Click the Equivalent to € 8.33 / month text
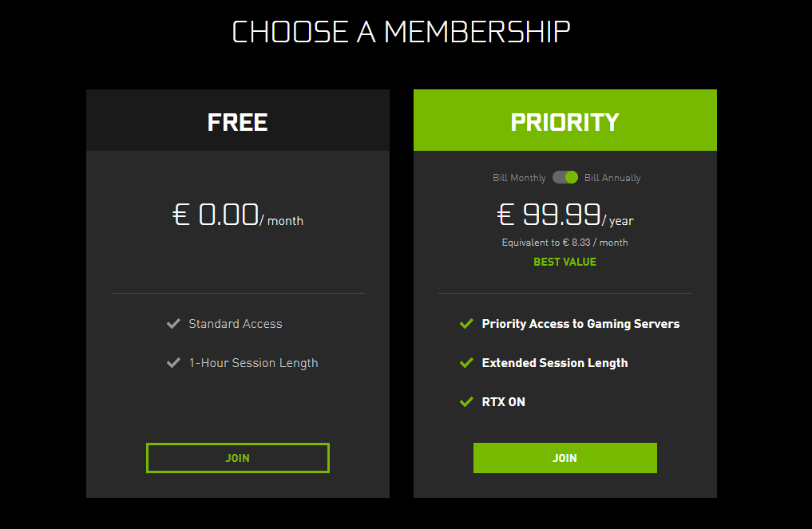Image resolution: width=812 pixels, height=529 pixels. [564, 242]
